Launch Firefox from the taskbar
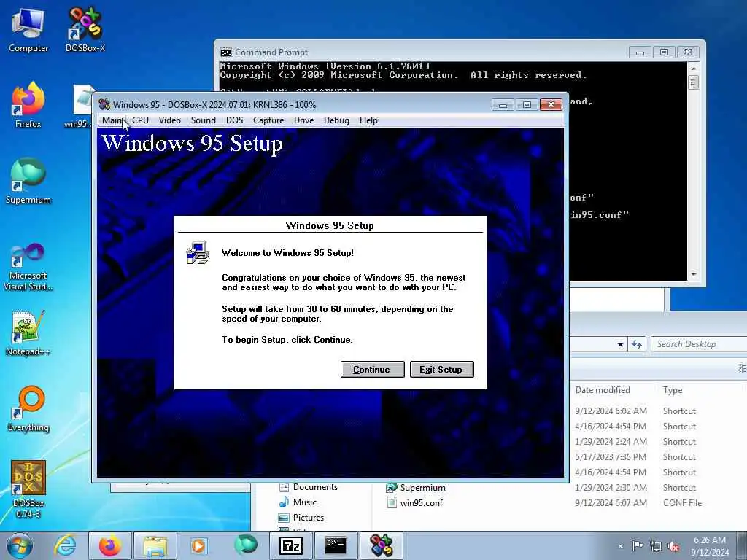Image resolution: width=747 pixels, height=560 pixels. click(110, 545)
